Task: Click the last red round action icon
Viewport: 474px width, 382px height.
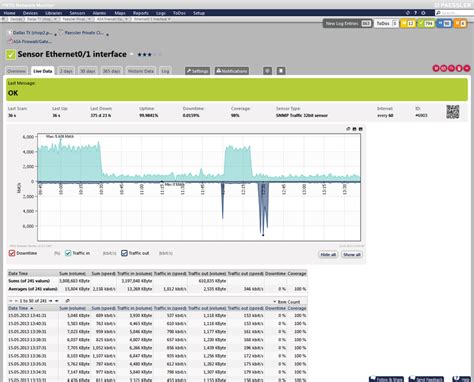Action: point(467,68)
